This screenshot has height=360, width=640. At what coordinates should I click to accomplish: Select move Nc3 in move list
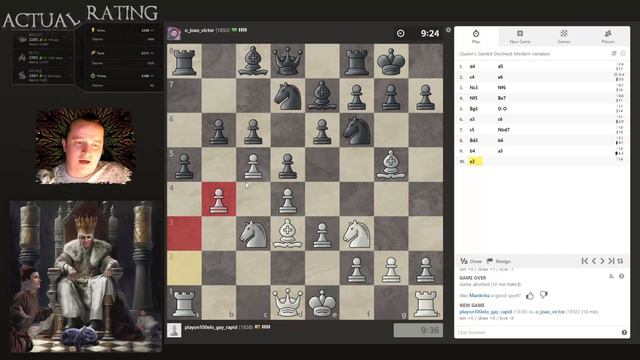click(473, 88)
